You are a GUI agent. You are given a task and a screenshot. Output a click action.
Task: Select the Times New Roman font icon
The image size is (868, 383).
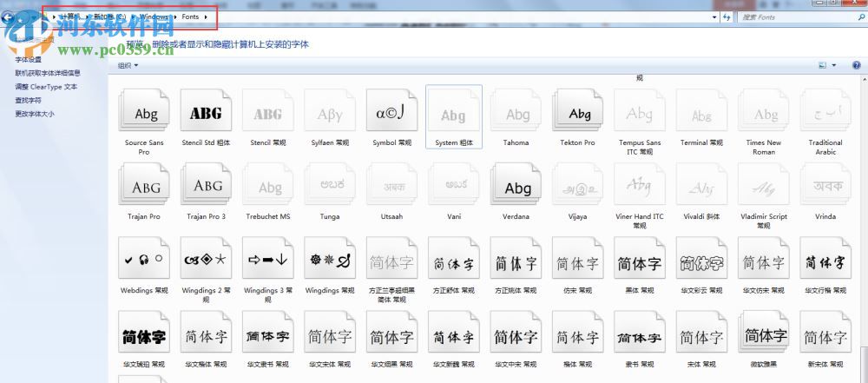764,110
